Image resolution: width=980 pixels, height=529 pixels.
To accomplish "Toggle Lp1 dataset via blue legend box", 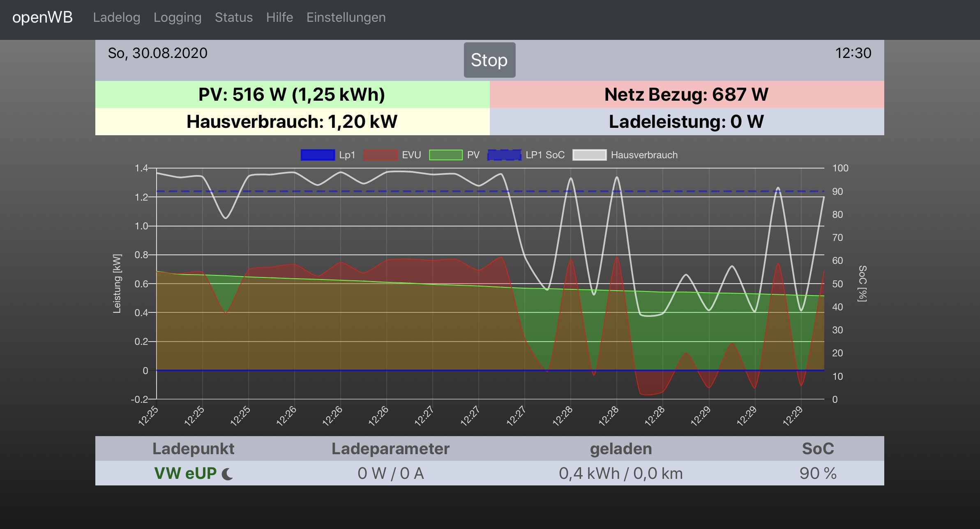I will pyautogui.click(x=318, y=155).
